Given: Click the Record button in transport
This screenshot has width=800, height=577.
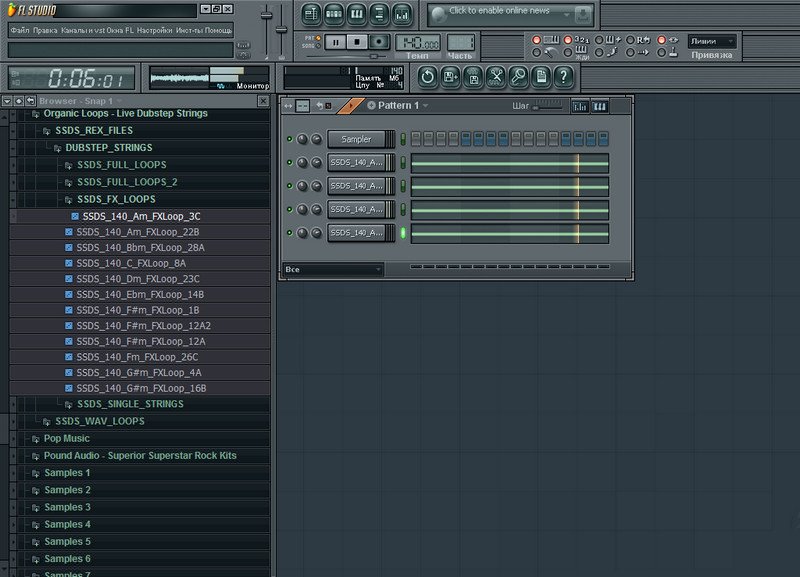Looking at the screenshot, I should 379,42.
